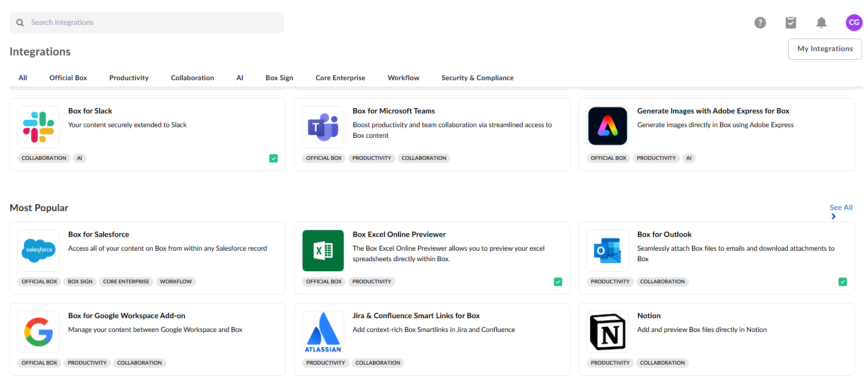Click the See All link
868x390 pixels.
(x=841, y=207)
